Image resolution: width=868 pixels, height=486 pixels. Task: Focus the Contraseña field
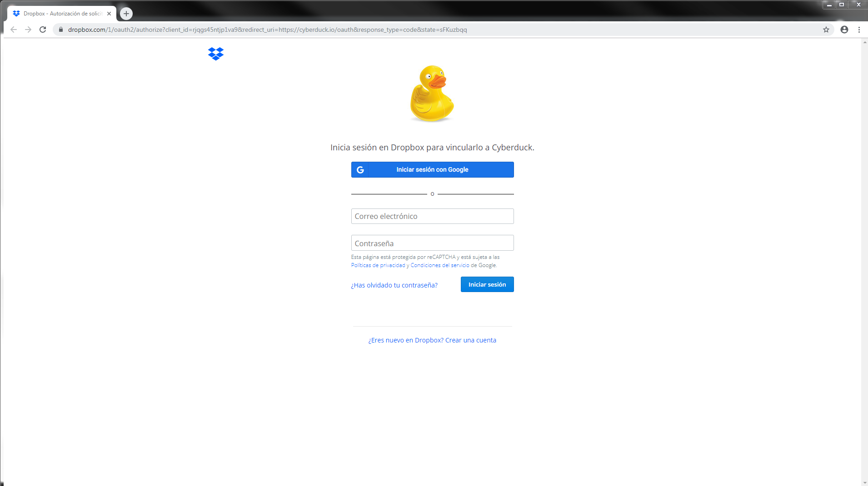432,243
